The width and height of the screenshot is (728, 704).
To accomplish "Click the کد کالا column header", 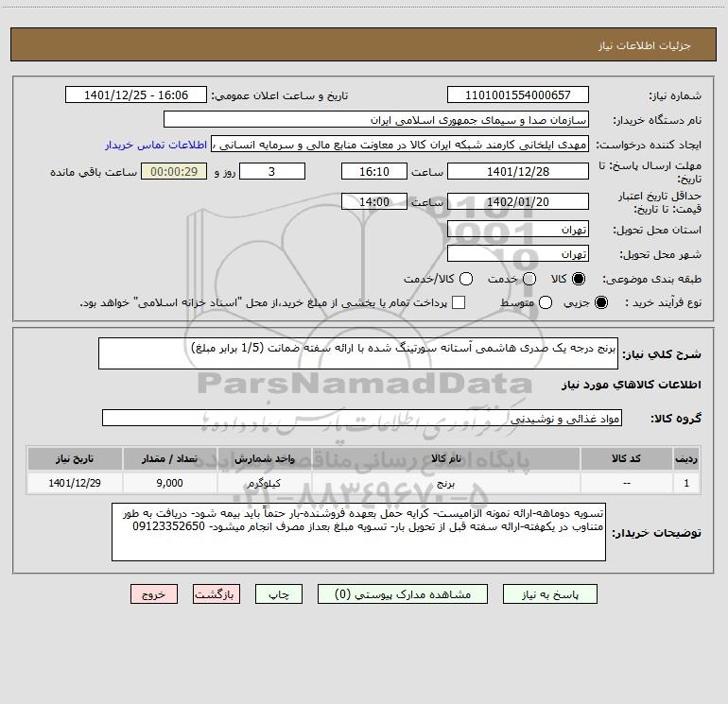I will point(626,458).
